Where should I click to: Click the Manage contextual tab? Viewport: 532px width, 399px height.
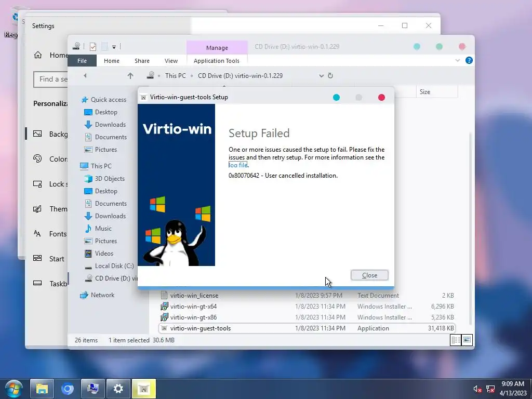click(x=217, y=48)
